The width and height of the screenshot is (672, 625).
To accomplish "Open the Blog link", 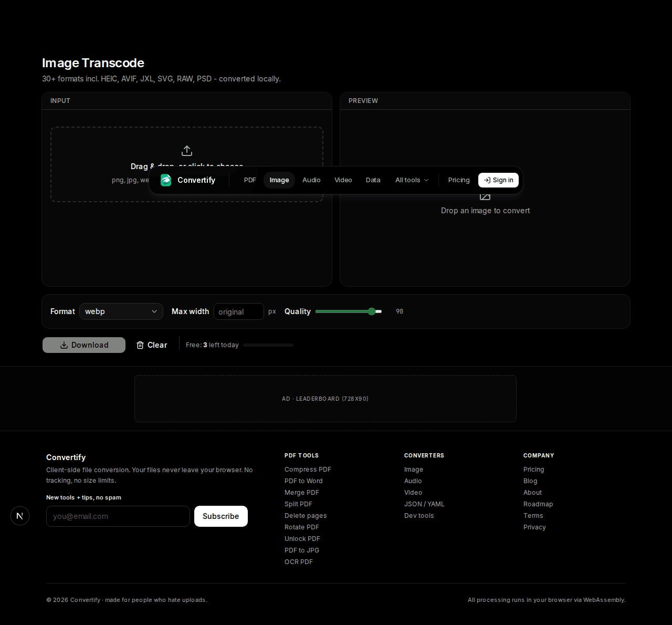I will coord(530,481).
